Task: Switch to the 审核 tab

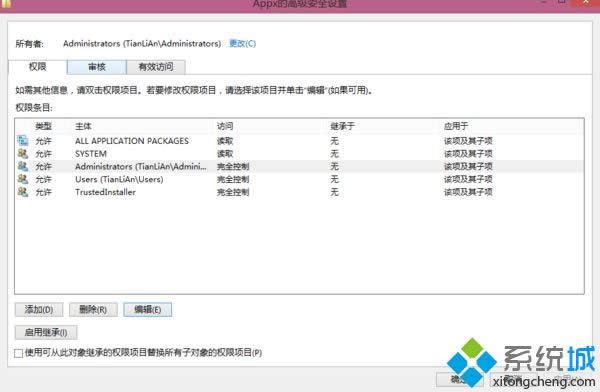Action: pos(97,67)
